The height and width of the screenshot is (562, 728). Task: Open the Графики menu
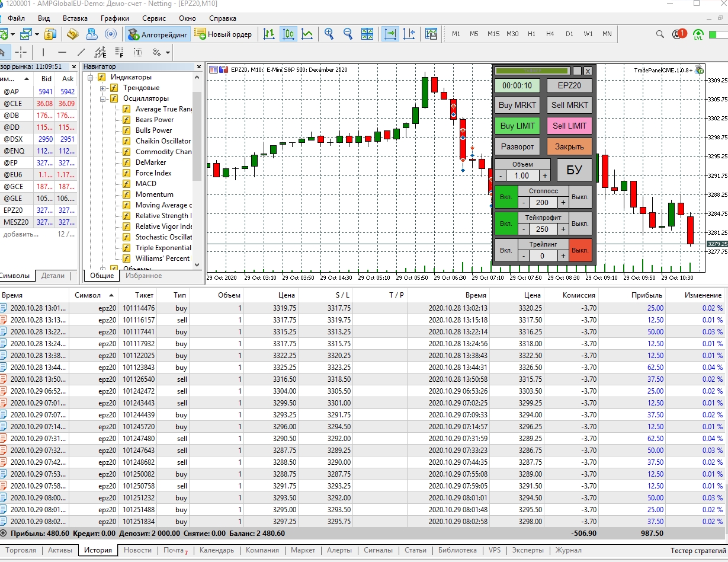(114, 18)
